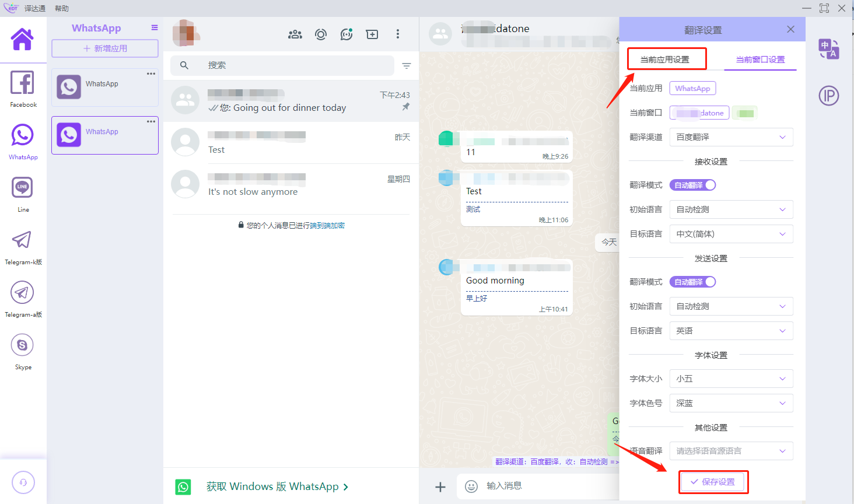
Task: Open the 字体色号 color dropdown
Action: [x=731, y=403]
